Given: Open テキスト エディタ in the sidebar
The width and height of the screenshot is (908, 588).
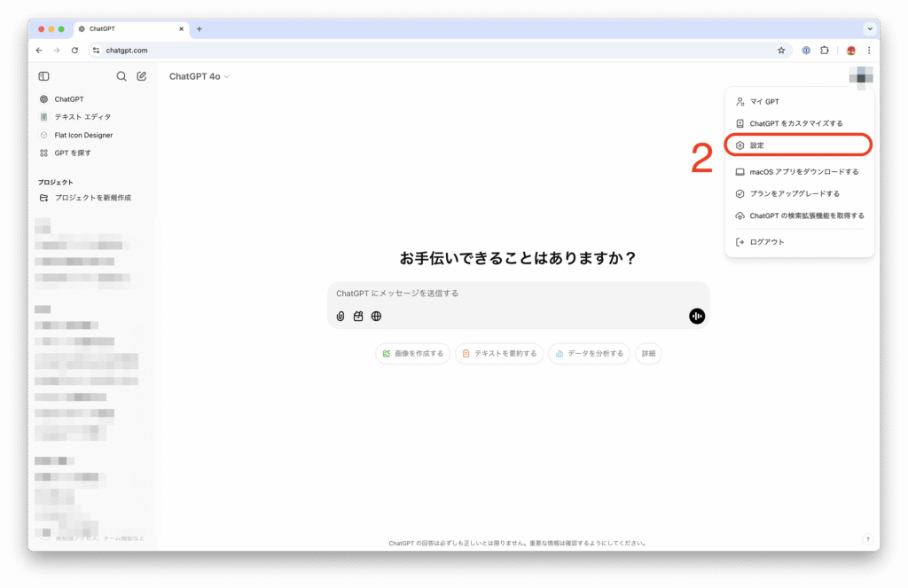Looking at the screenshot, I should coord(82,117).
